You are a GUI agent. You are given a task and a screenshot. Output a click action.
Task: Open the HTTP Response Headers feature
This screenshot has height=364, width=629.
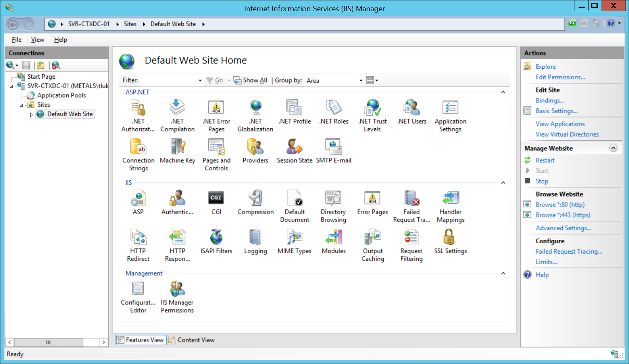(x=177, y=246)
